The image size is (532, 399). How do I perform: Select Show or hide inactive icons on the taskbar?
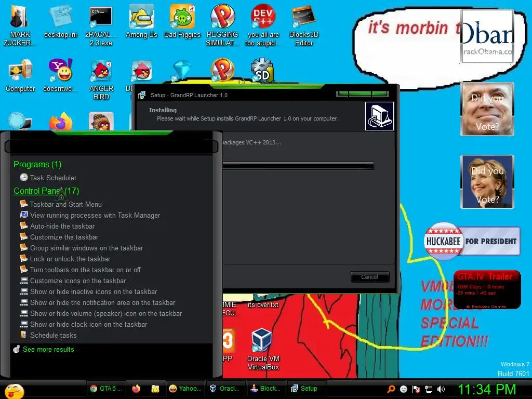94,291
